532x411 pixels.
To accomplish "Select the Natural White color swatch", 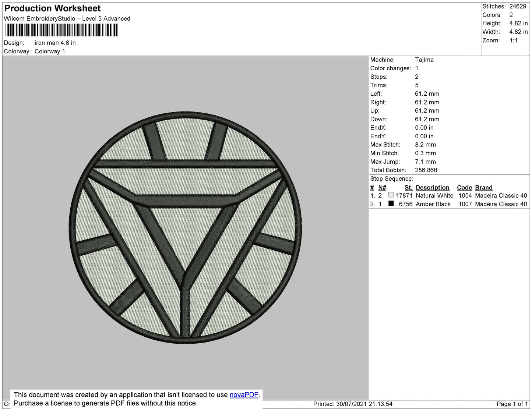I will [x=391, y=195].
